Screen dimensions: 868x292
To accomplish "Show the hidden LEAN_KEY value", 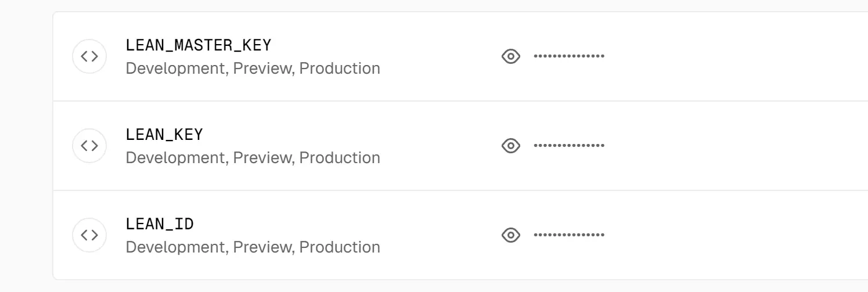I will pyautogui.click(x=510, y=146).
